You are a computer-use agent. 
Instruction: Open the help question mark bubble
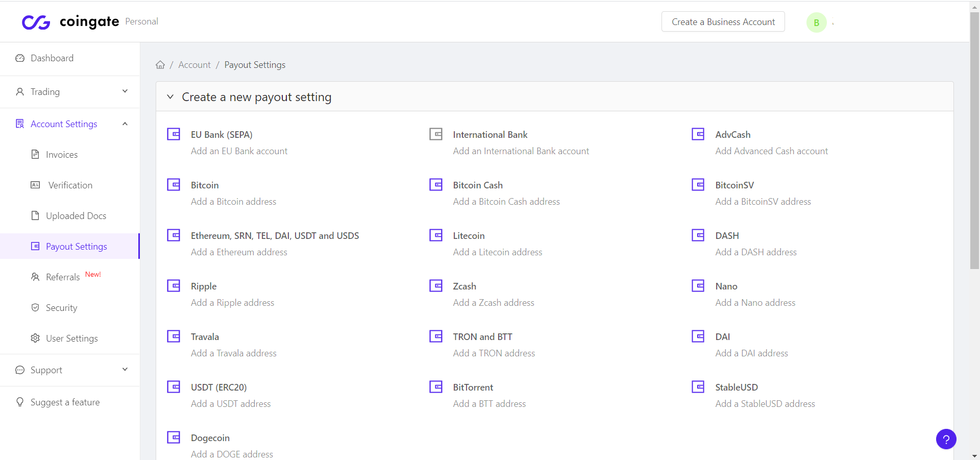pyautogui.click(x=946, y=439)
